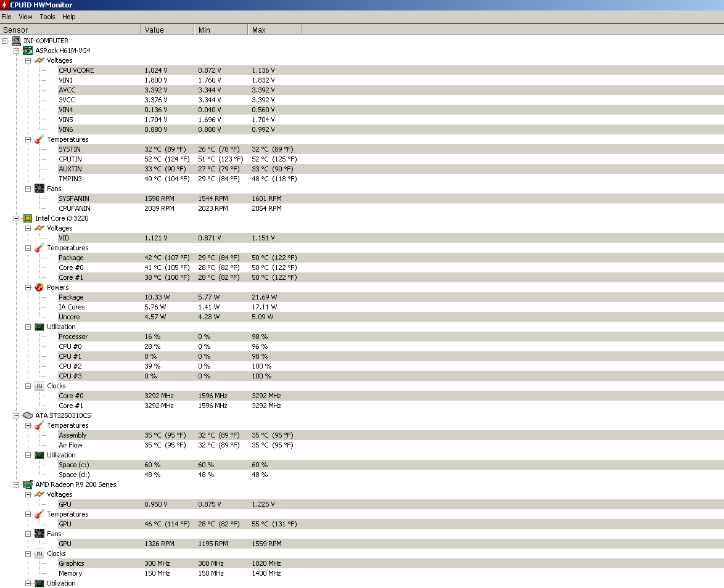Select the Space (c:) row
The height and width of the screenshot is (588, 724).
pos(391,465)
